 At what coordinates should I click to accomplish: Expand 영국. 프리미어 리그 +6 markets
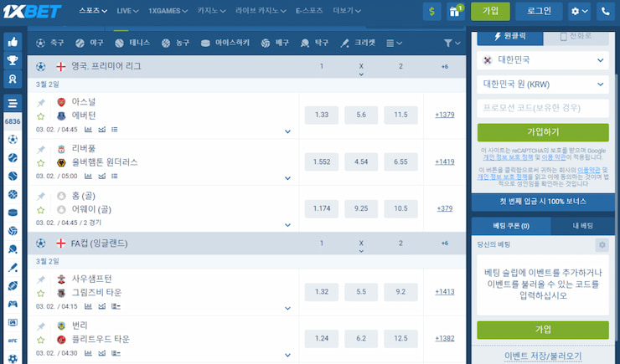click(444, 66)
